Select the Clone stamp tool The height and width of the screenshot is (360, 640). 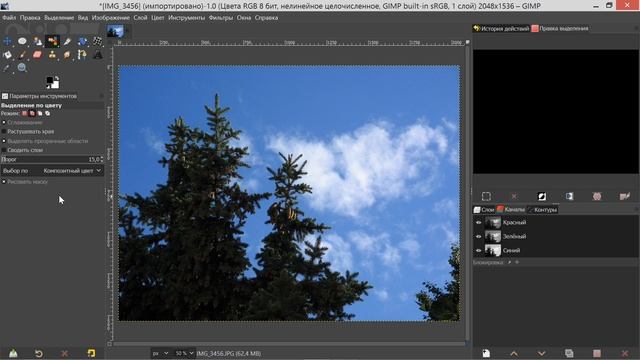pyautogui.click(x=52, y=55)
